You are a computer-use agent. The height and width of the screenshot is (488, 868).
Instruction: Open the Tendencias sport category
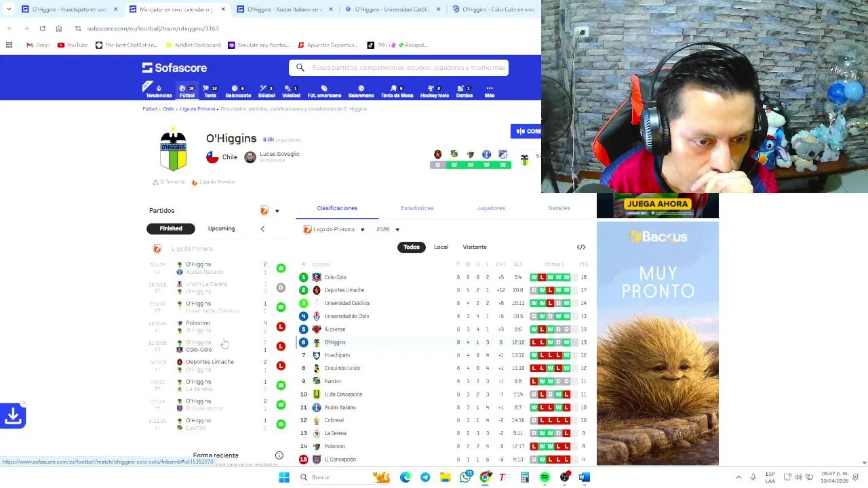(159, 91)
